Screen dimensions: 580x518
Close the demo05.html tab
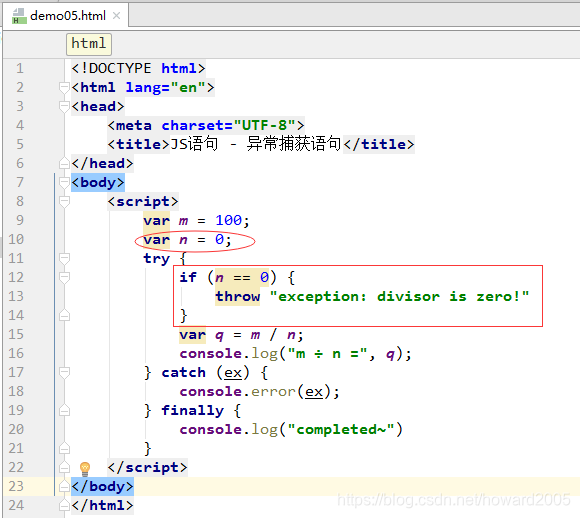117,16
